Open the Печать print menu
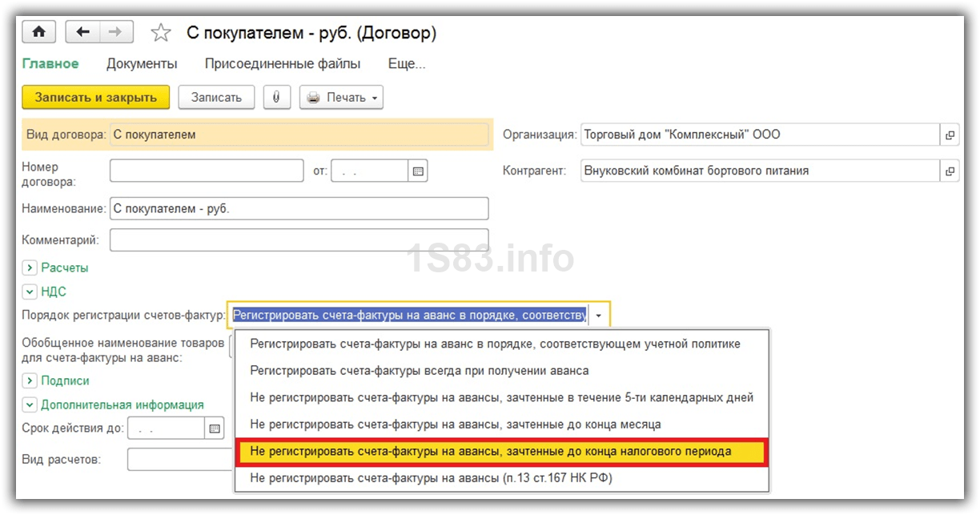 coord(341,97)
